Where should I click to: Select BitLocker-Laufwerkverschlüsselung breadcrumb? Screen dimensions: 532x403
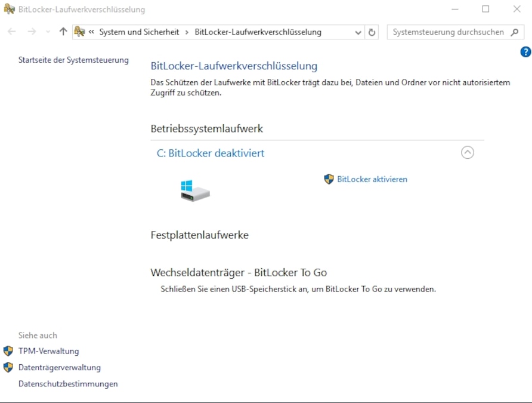click(x=258, y=32)
